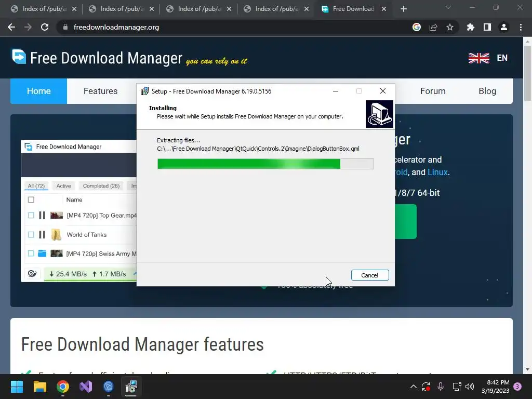Open the clock and date panel
The width and height of the screenshot is (532, 399).
[x=495, y=387]
